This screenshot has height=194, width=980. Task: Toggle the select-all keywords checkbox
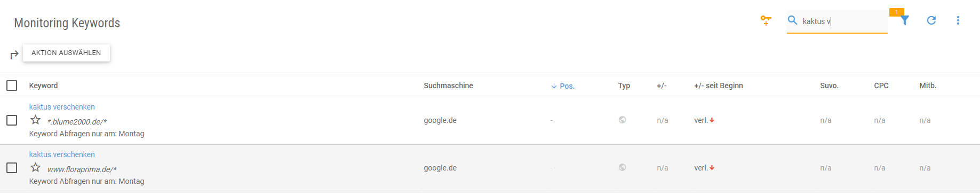pyautogui.click(x=12, y=86)
